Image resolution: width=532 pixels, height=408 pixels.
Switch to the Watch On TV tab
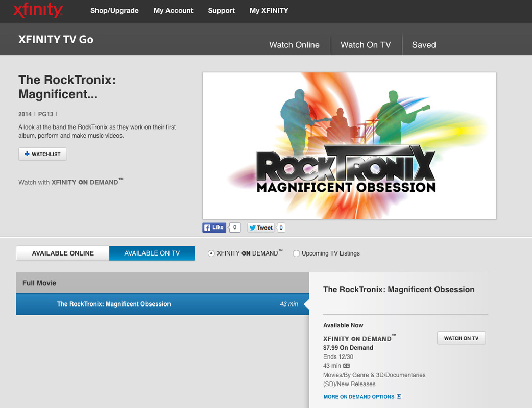tap(366, 45)
